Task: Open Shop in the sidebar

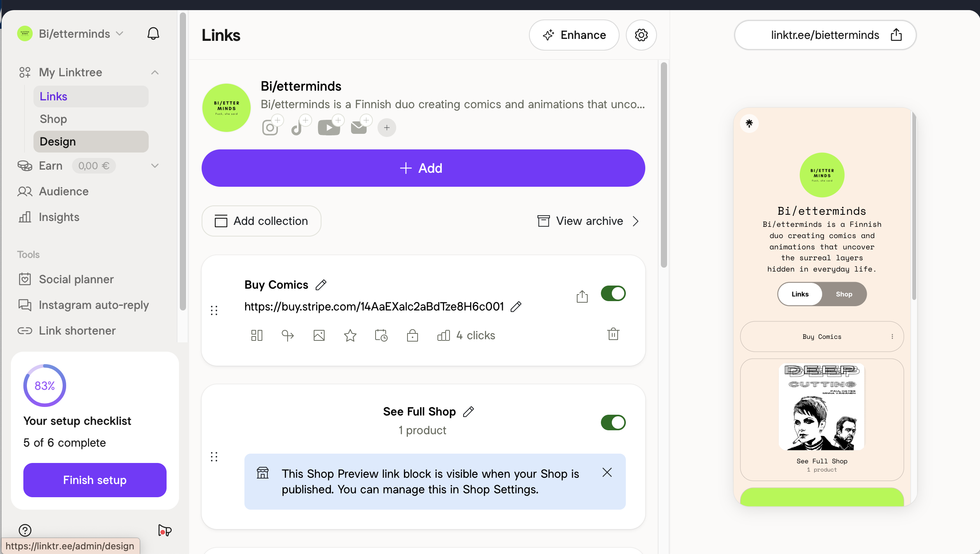Action: point(53,119)
